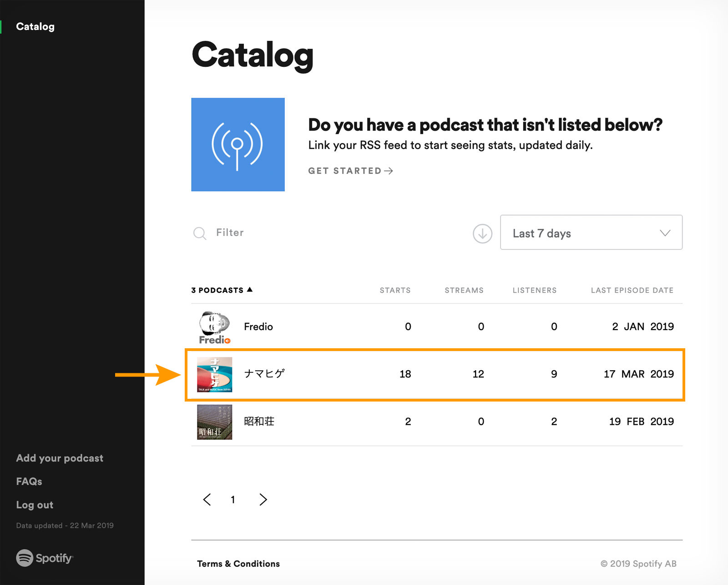Open the ナマヒゲ podcast thumbnail
The width and height of the screenshot is (728, 585).
tap(215, 375)
